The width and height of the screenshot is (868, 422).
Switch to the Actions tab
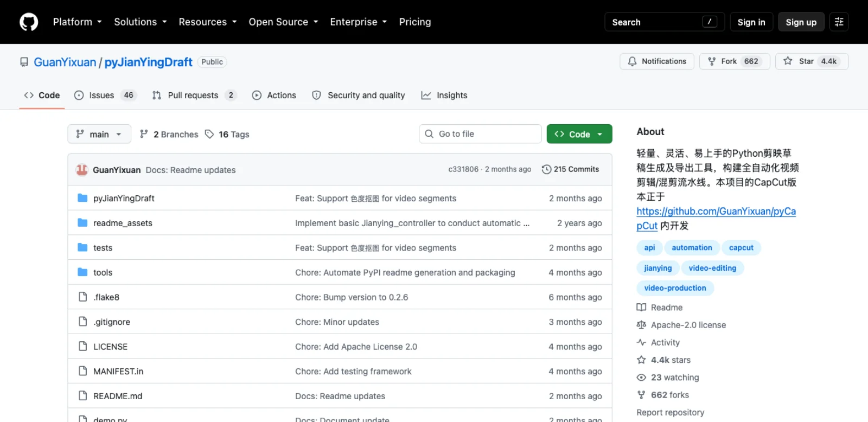tap(274, 95)
